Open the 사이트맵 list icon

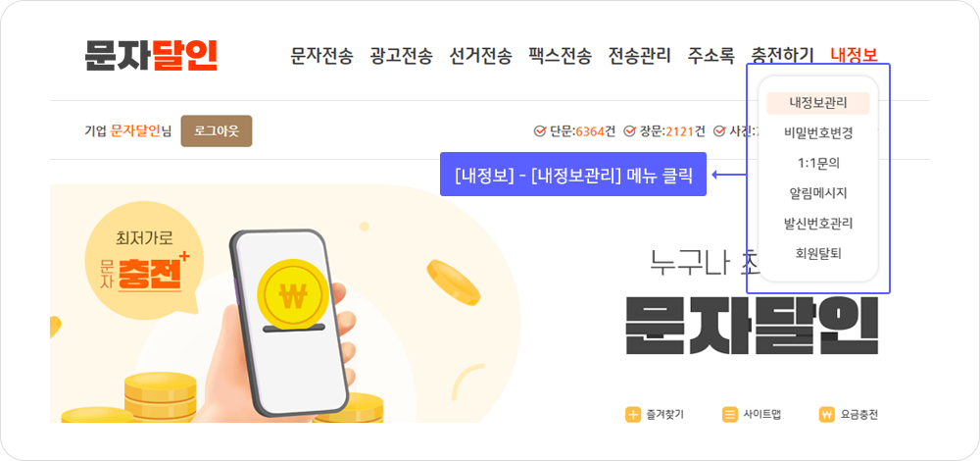pos(729,414)
